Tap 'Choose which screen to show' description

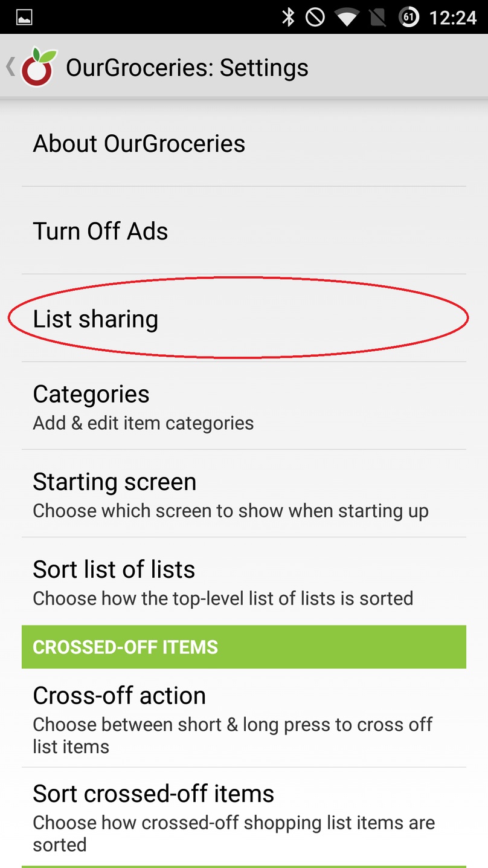click(231, 511)
